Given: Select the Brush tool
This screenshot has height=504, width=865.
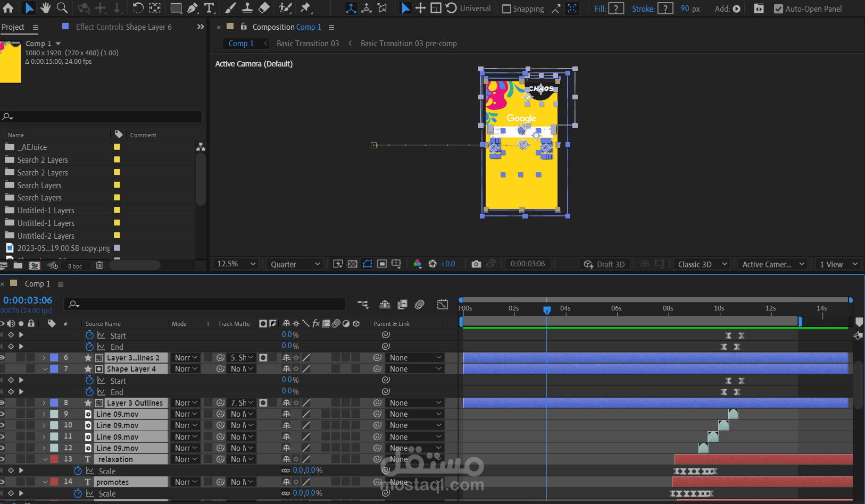Looking at the screenshot, I should point(230,8).
